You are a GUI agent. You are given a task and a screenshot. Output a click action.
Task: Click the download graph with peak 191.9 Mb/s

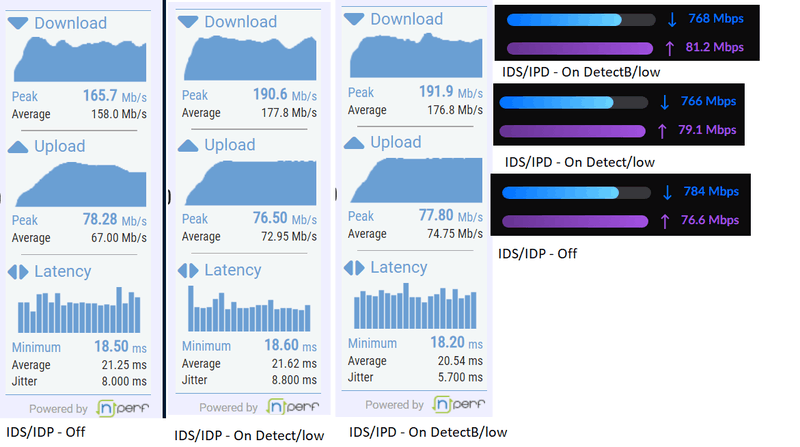coord(416,55)
